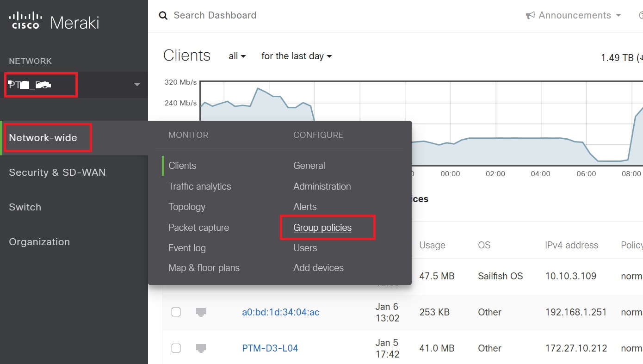Click the IP address 10.10.3.109

point(571,276)
